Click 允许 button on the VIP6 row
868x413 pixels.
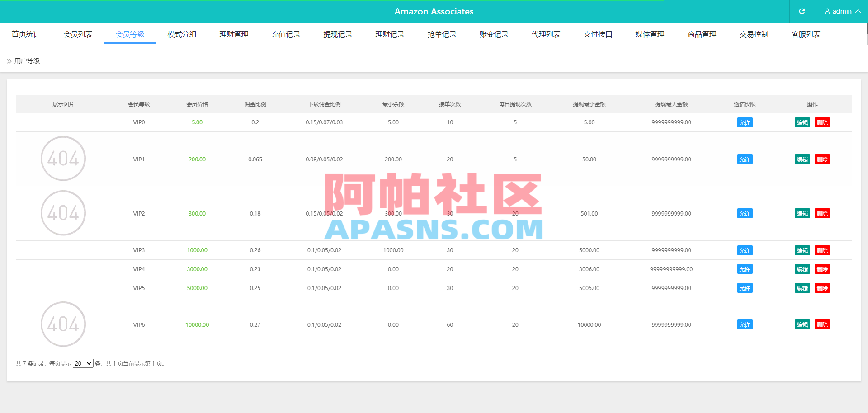(745, 324)
